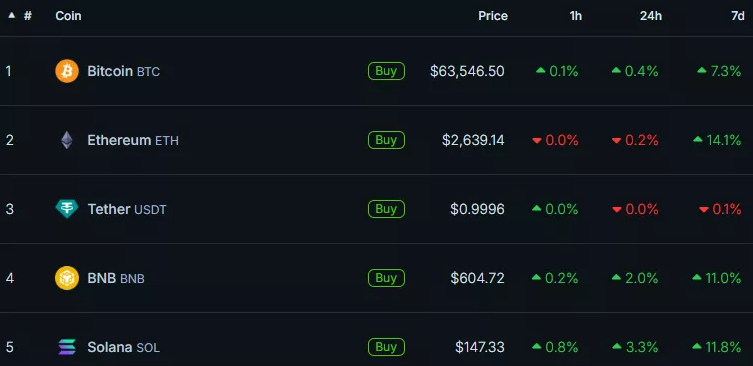The height and width of the screenshot is (366, 753).
Task: Click the Buy button for Solana
Action: (386, 347)
